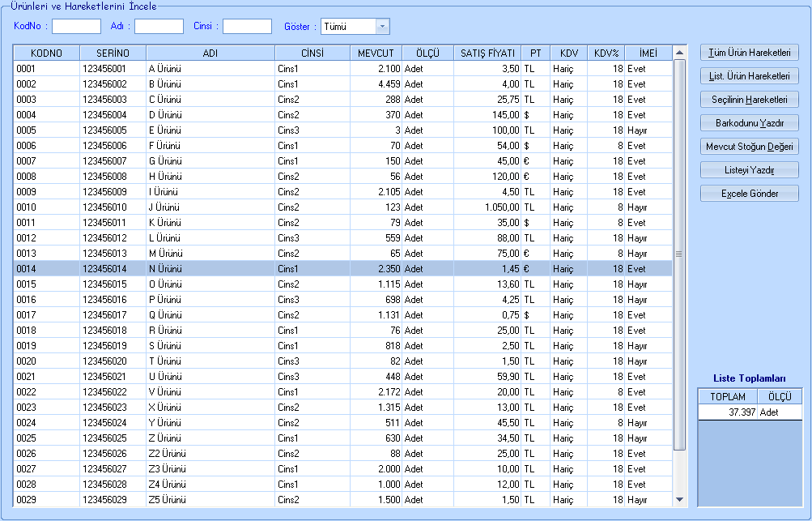Select O Ürünü in the table
This screenshot has width=812, height=521.
342,284
